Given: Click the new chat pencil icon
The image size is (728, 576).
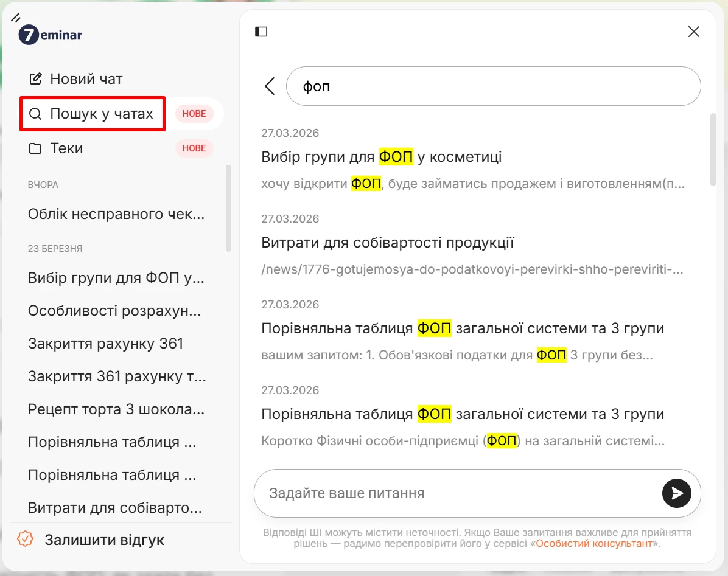Looking at the screenshot, I should [36, 78].
